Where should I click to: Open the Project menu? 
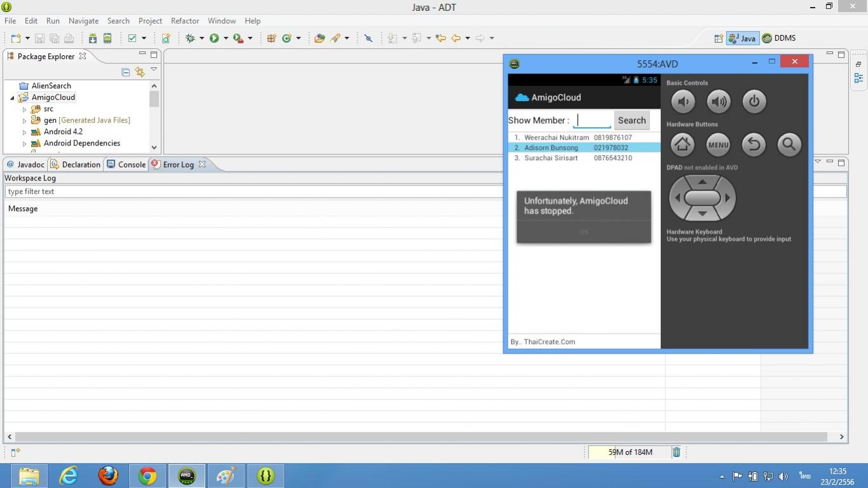[150, 21]
